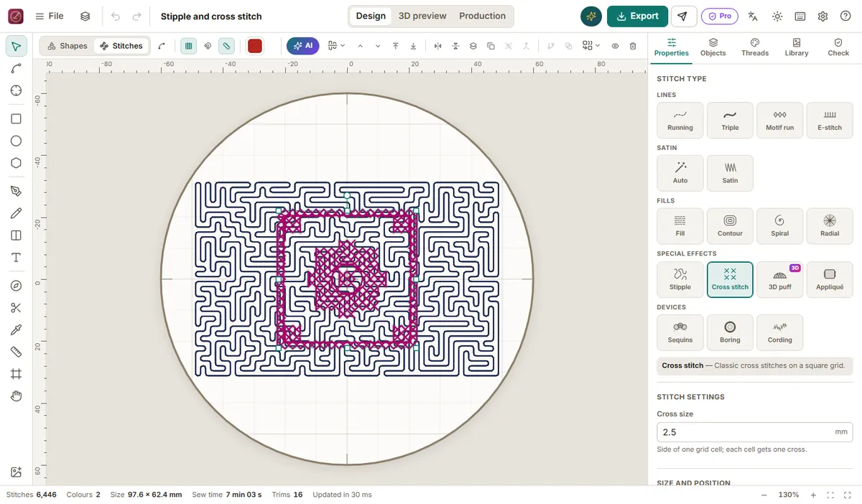The image size is (862, 504).
Task: Open the Design view tab
Action: [x=371, y=17]
